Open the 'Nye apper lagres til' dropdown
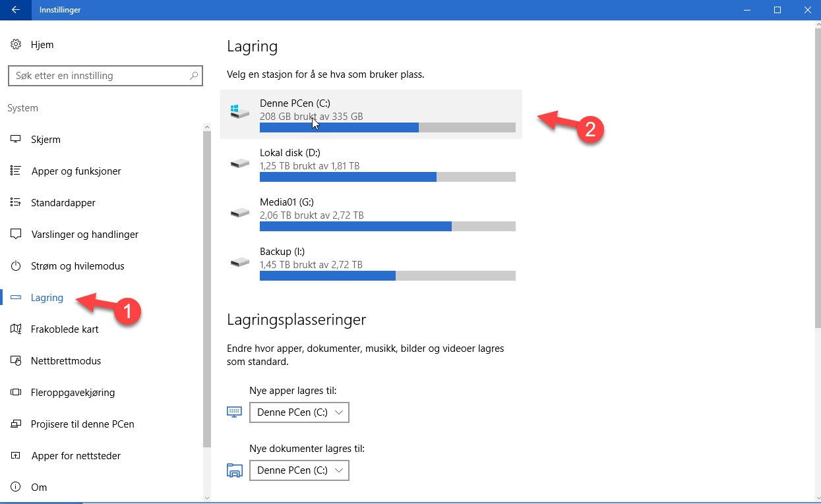 point(299,412)
